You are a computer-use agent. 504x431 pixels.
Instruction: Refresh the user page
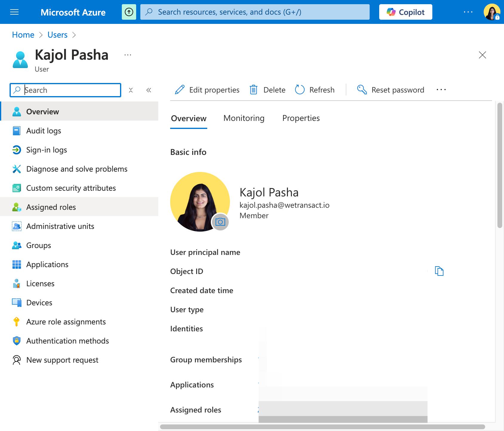[x=314, y=90]
